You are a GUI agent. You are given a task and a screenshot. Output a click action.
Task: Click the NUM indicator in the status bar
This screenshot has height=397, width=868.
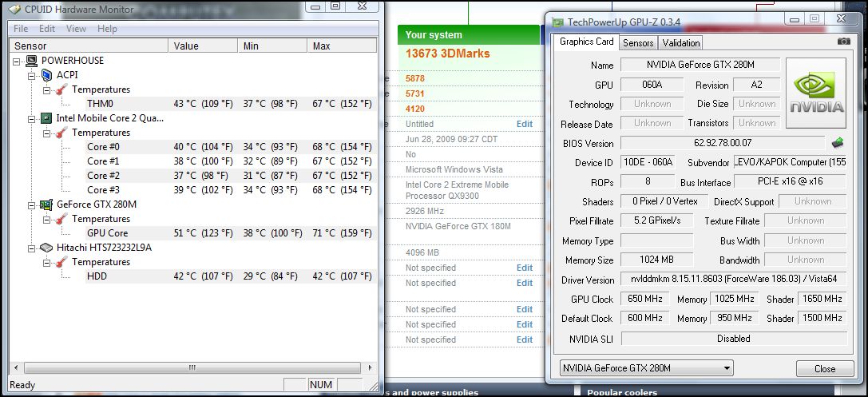point(321,385)
